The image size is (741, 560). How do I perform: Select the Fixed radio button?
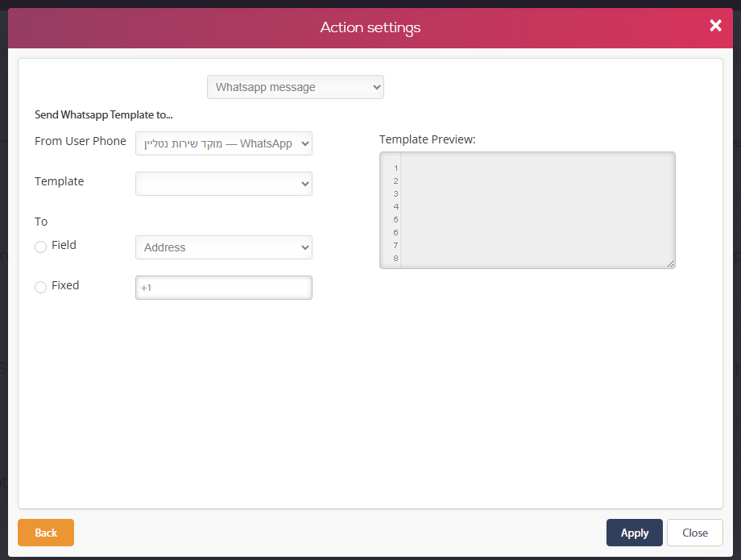pyautogui.click(x=40, y=287)
